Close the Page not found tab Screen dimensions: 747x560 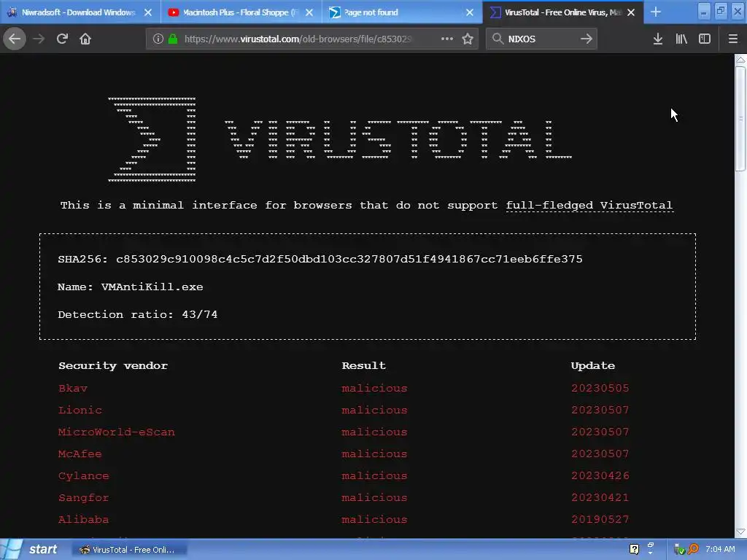tap(470, 12)
